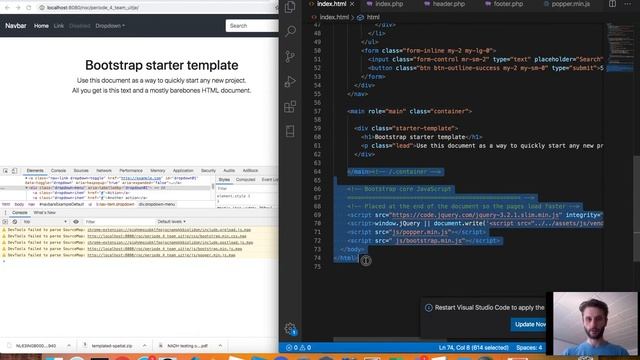The width and height of the screenshot is (640, 360).
Task: Open the Source Control branch icon
Action: [x=290, y=56]
